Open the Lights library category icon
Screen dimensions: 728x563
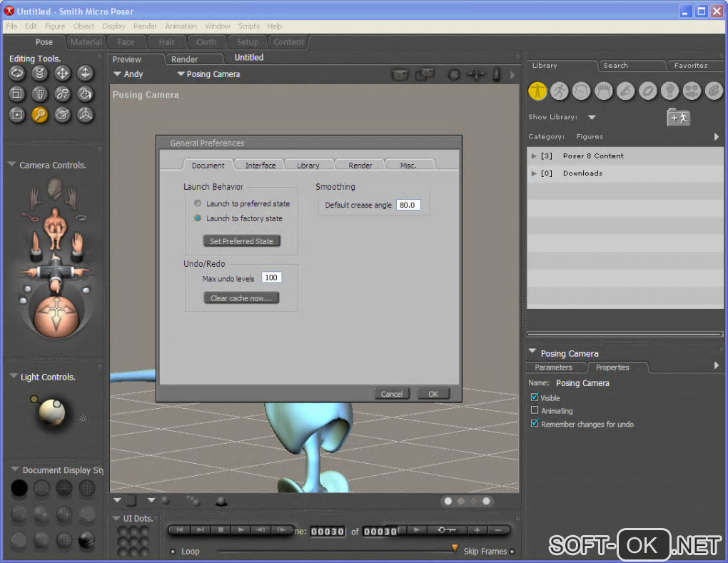tap(669, 91)
